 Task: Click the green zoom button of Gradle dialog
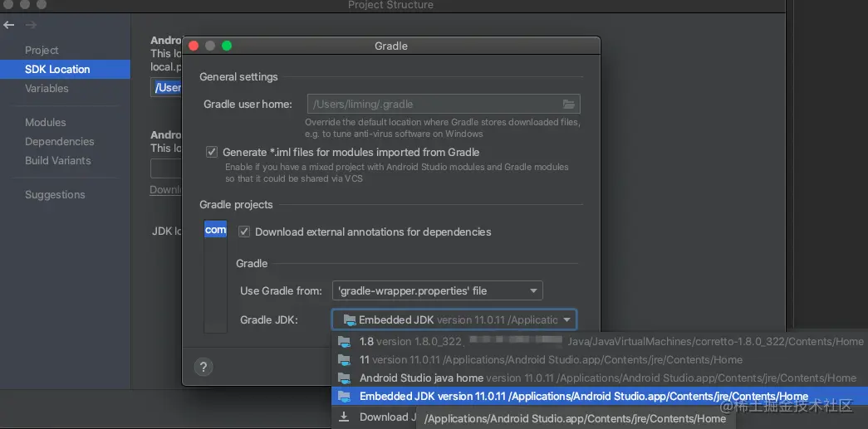click(x=227, y=46)
